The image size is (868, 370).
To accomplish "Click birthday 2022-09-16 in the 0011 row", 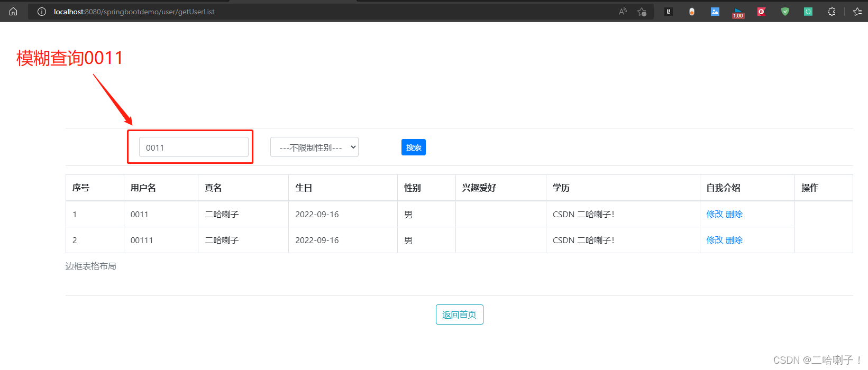I will pos(317,214).
